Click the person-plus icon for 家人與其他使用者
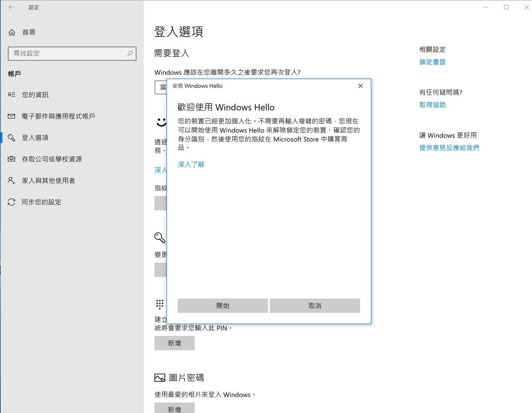Image resolution: width=532 pixels, height=413 pixels. [11, 181]
